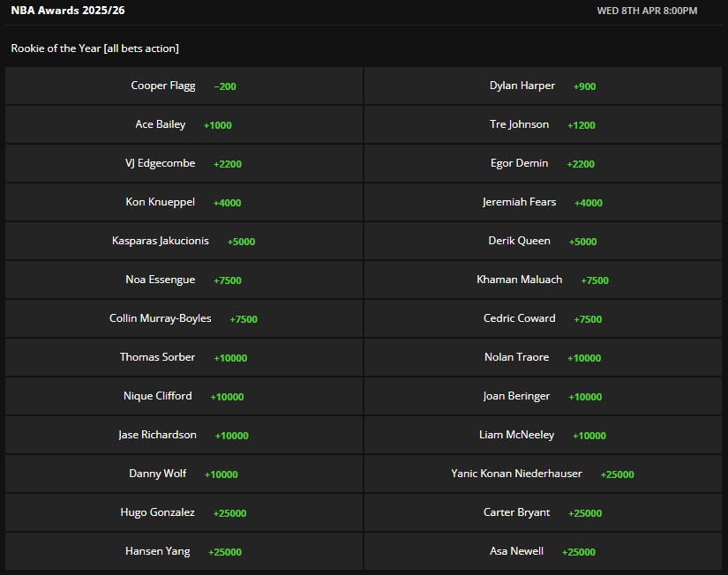Image resolution: width=728 pixels, height=575 pixels.
Task: Click Noa Essengue +7500 odds
Action: coord(184,280)
